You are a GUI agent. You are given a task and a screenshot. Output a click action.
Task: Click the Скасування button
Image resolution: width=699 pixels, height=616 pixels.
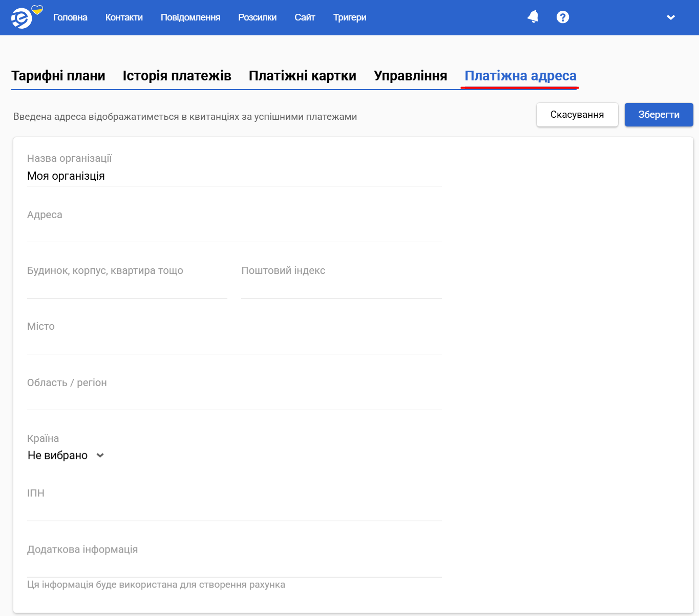coord(577,115)
